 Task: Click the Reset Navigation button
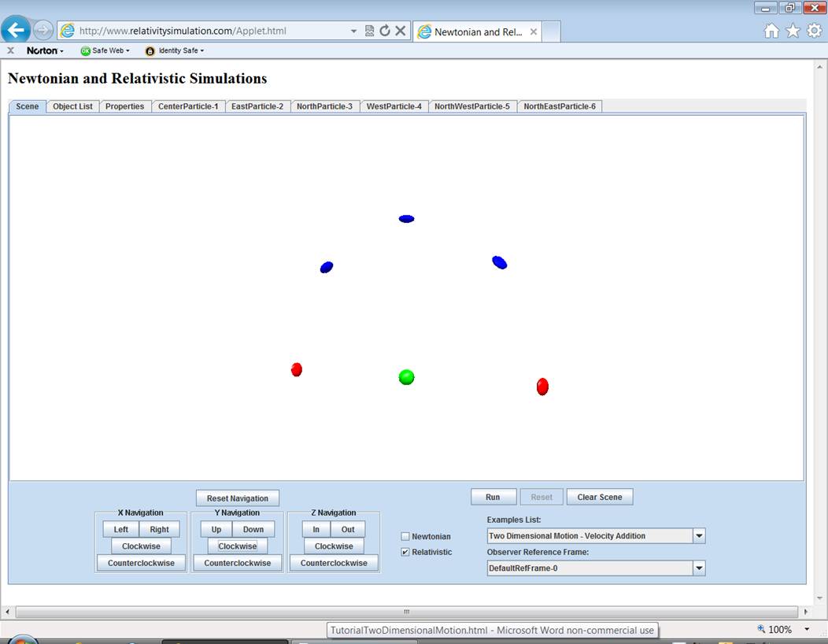pyautogui.click(x=237, y=498)
